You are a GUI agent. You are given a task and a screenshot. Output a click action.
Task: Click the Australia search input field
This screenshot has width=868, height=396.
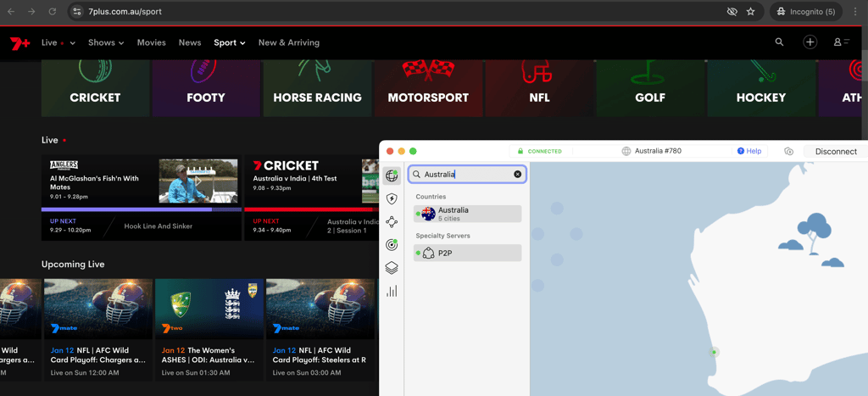pyautogui.click(x=467, y=175)
